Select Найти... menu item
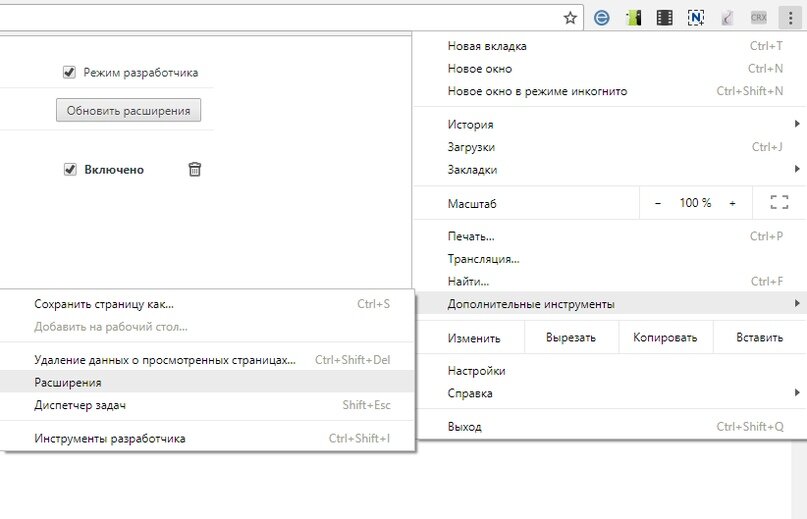This screenshot has height=519, width=807. pyautogui.click(x=610, y=281)
